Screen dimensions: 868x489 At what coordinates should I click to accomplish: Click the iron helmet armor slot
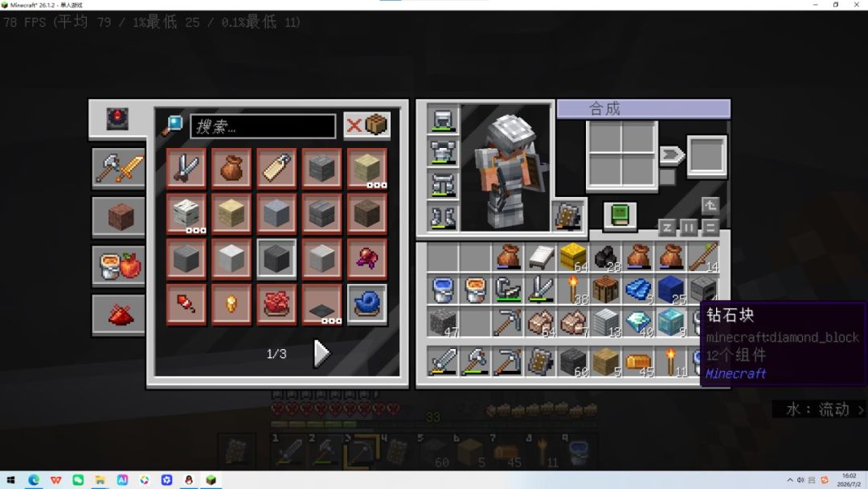(x=443, y=120)
